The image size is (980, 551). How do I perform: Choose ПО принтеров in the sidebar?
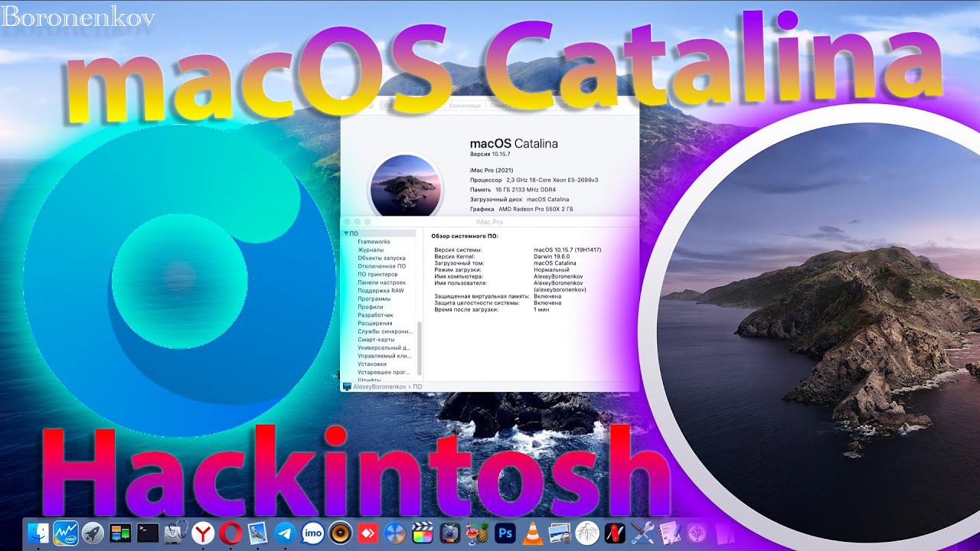pos(377,275)
